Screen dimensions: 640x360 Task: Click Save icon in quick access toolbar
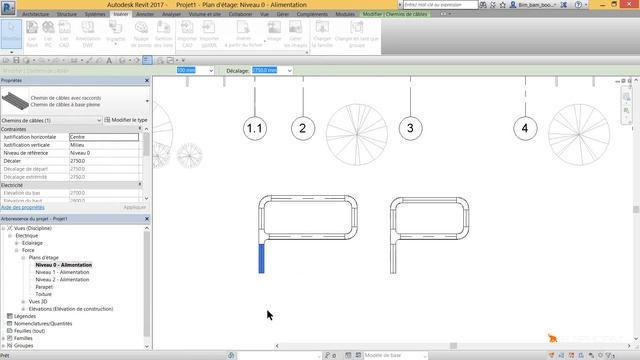click(16, 60)
